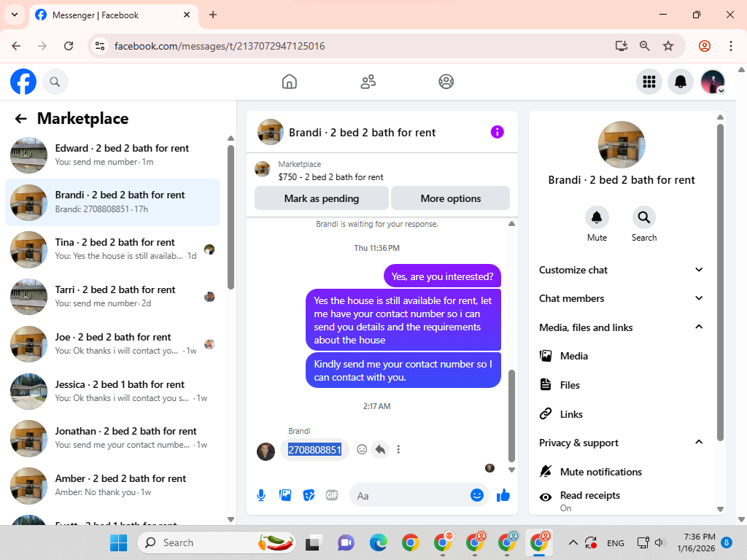Open $750 2 bed 2 bath listing link
This screenshot has width=747, height=560.
[x=330, y=177]
